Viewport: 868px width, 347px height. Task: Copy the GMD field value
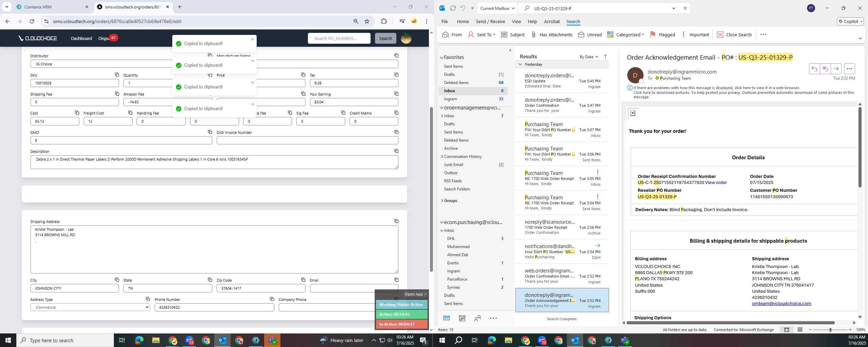coord(210,132)
